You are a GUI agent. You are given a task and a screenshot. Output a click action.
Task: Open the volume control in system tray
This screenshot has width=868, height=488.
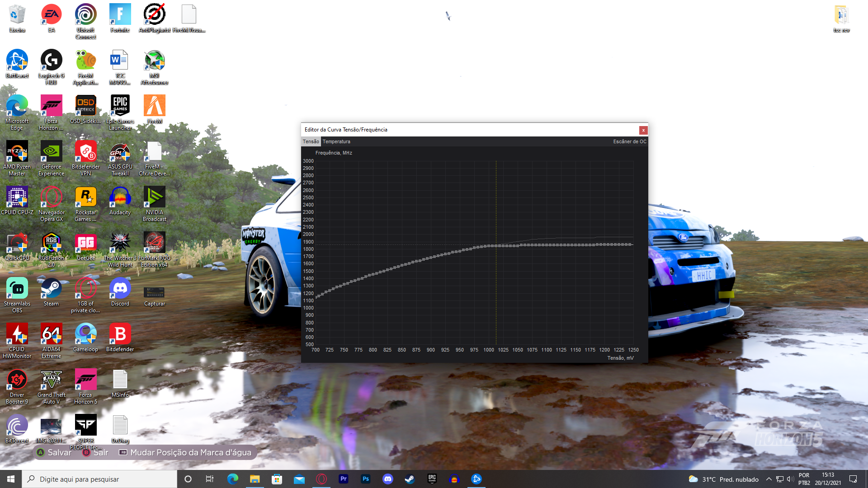(x=790, y=479)
